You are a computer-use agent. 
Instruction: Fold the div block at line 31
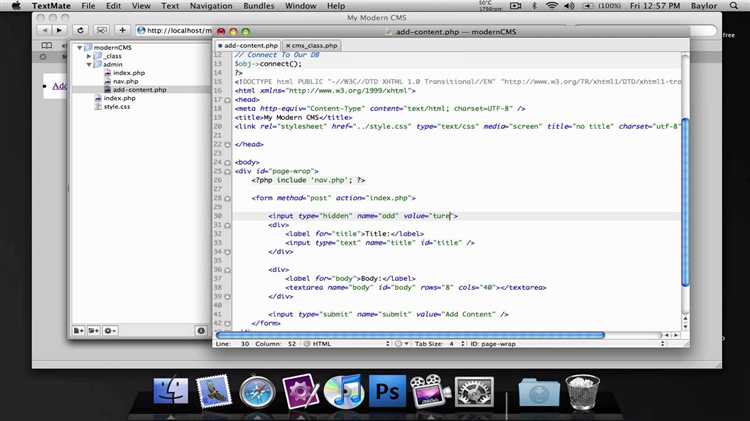(228, 225)
